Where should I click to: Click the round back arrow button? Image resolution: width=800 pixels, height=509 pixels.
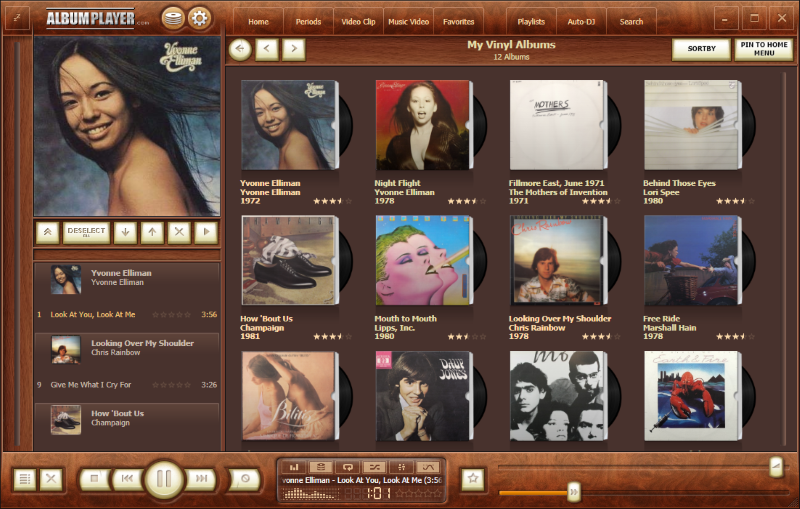240,49
